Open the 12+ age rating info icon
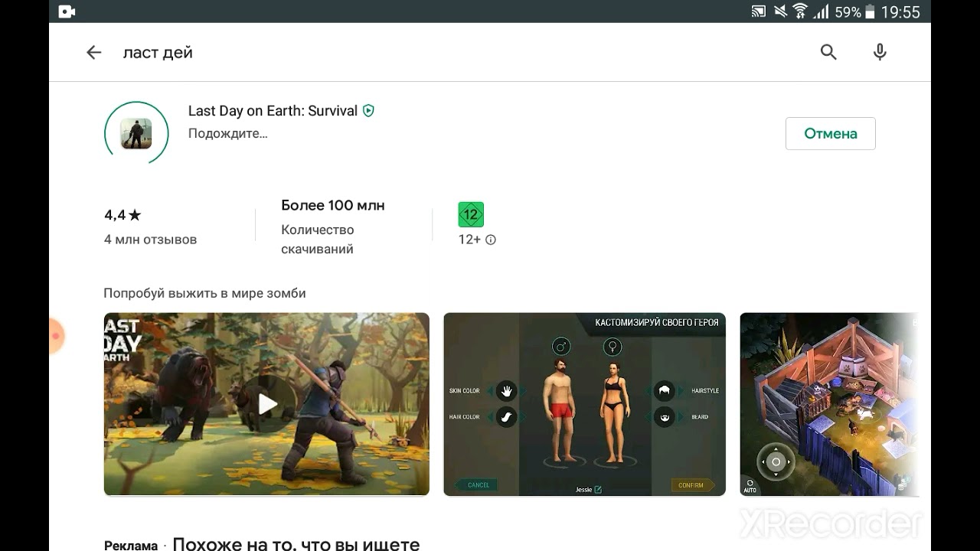This screenshot has width=980, height=551. (491, 240)
